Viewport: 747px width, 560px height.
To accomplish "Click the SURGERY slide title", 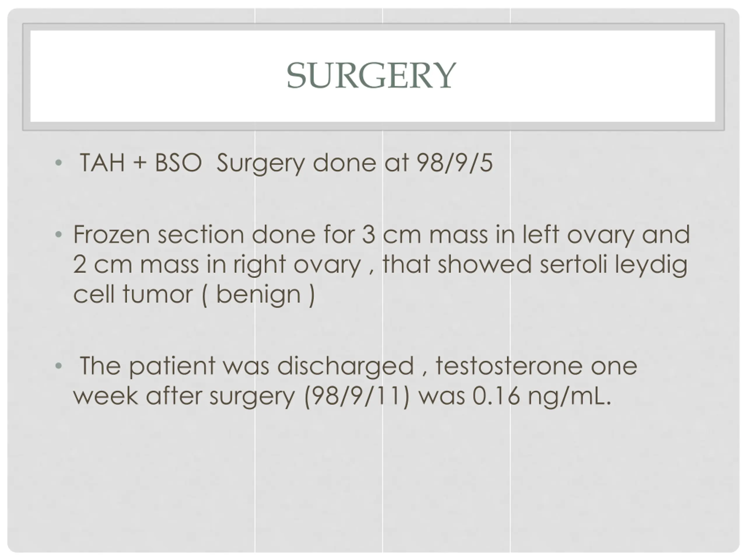I will pyautogui.click(x=371, y=76).
